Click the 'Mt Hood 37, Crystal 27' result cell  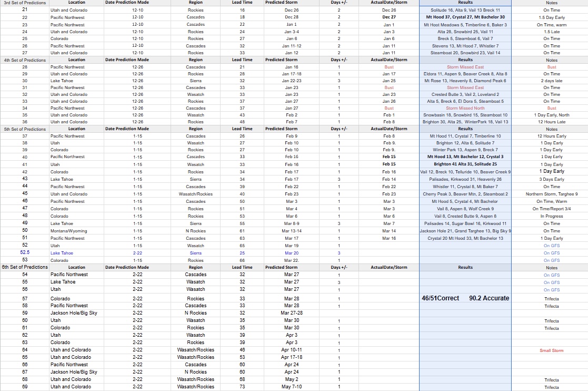click(465, 17)
